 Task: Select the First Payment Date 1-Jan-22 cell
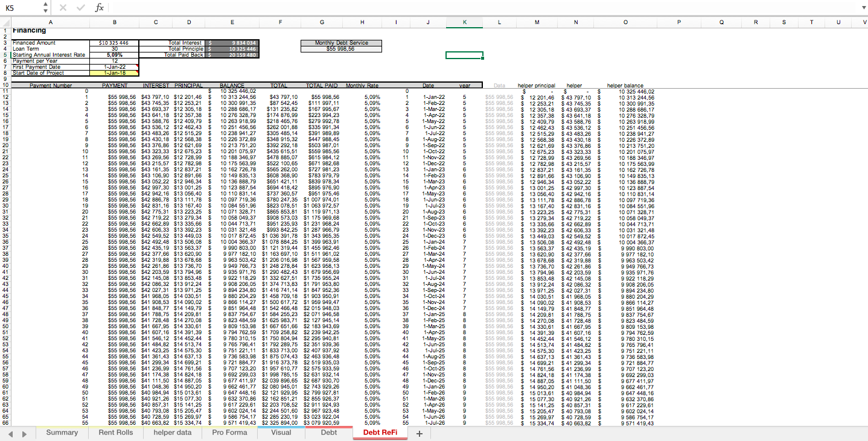point(115,67)
